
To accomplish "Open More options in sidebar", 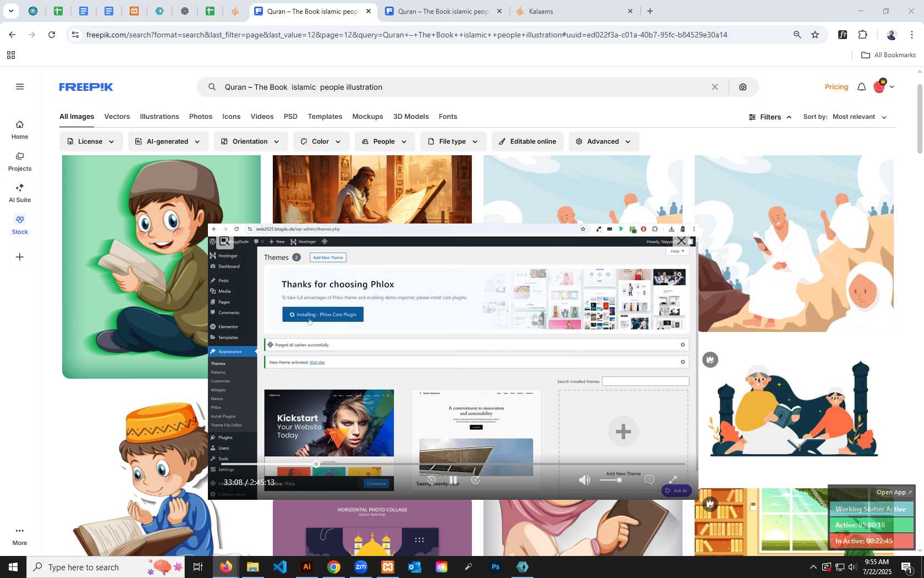I will pos(20,536).
